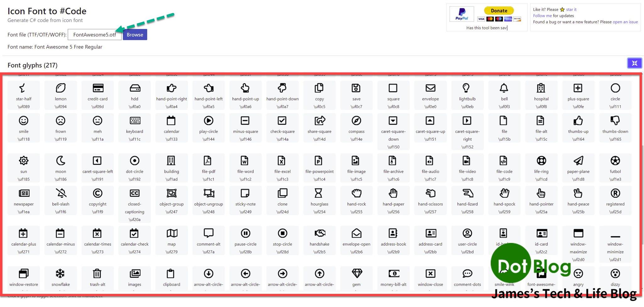Select the keyboard glyph
This screenshot has height=307, width=644.
[x=135, y=127]
